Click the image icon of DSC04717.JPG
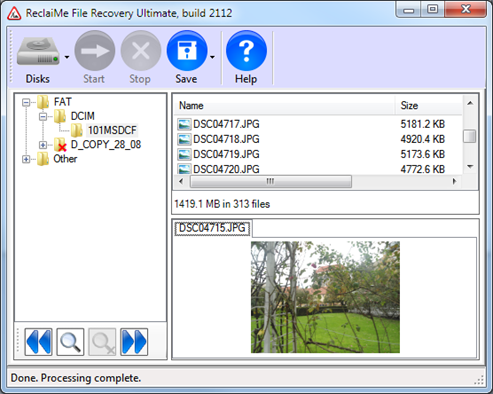This screenshot has height=394, width=493. [x=184, y=124]
